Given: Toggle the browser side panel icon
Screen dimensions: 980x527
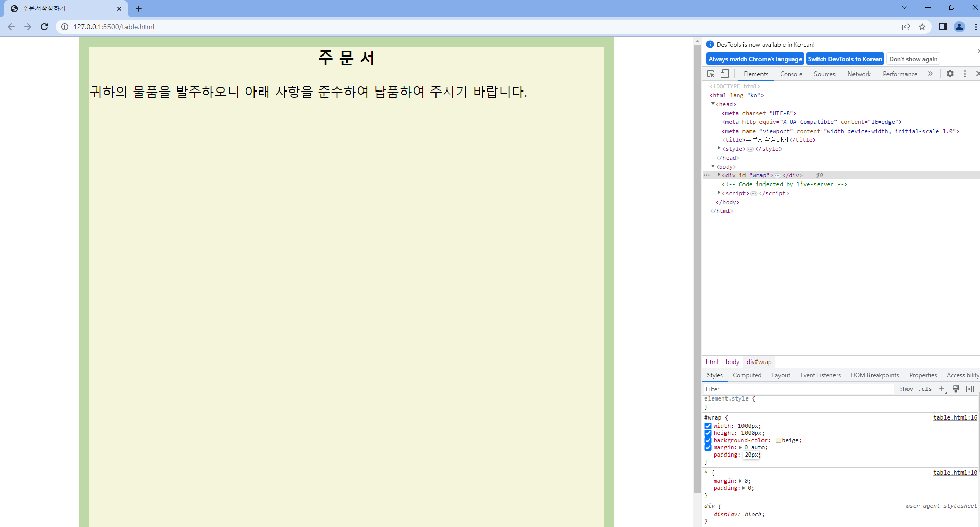Looking at the screenshot, I should click(943, 27).
